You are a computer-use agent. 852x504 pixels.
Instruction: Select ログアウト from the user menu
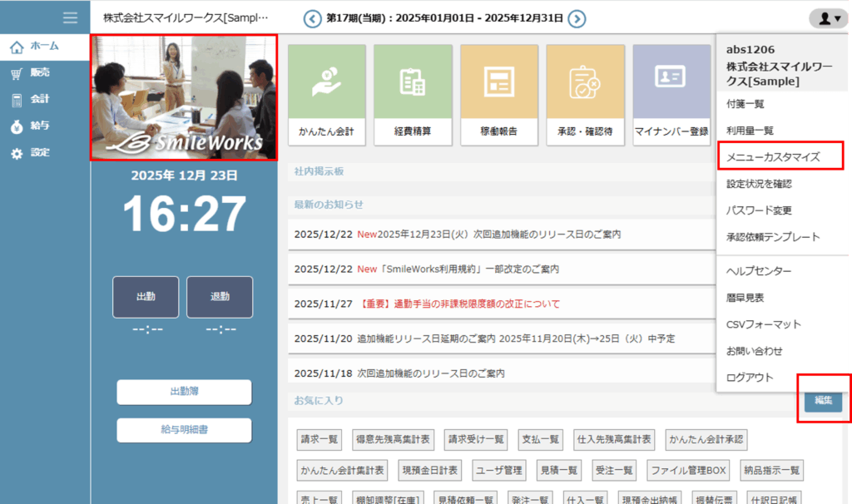[x=750, y=378]
